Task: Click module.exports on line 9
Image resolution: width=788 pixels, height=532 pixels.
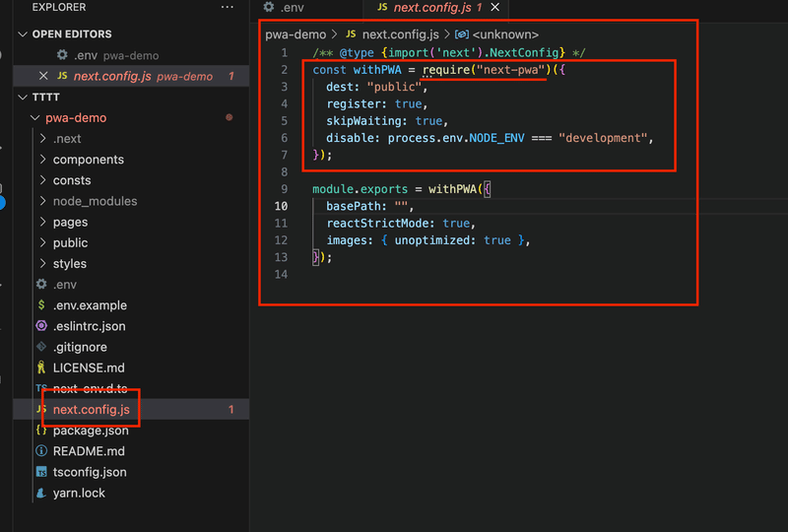Action: 360,189
